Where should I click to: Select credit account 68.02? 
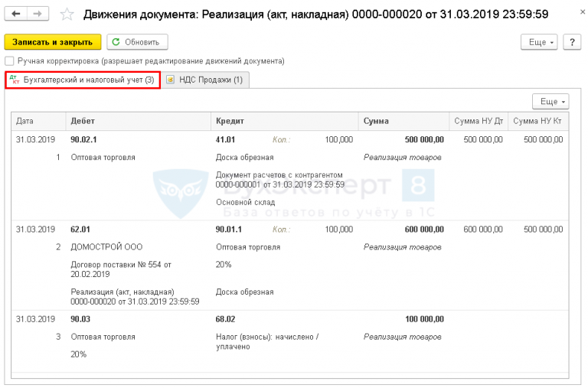tap(225, 319)
